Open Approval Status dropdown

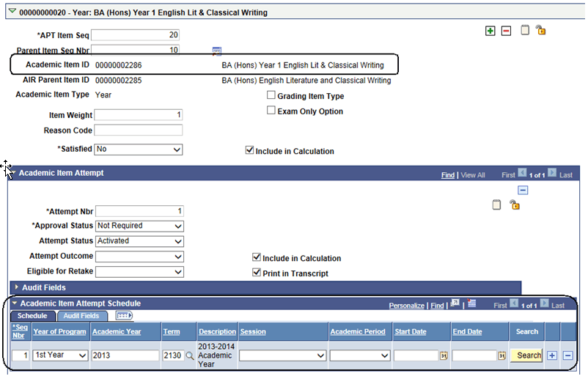139,226
